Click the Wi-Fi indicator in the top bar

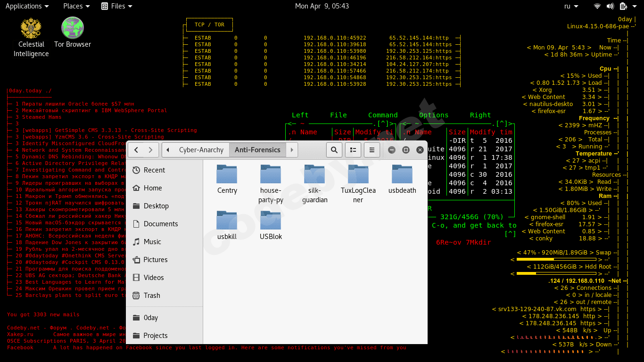click(597, 6)
